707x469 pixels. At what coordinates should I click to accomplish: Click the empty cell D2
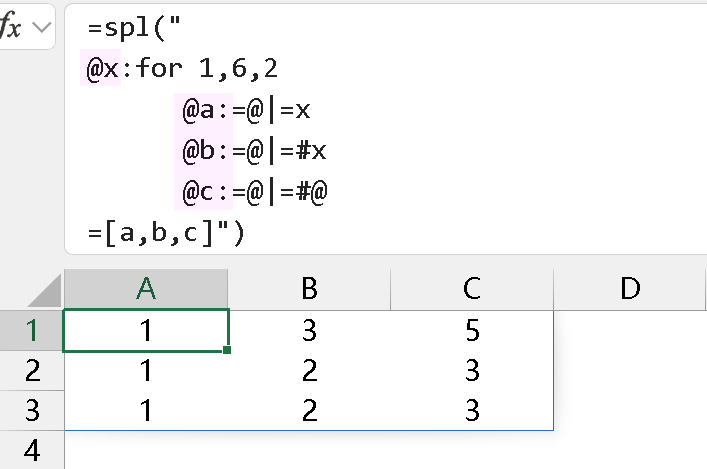(630, 371)
